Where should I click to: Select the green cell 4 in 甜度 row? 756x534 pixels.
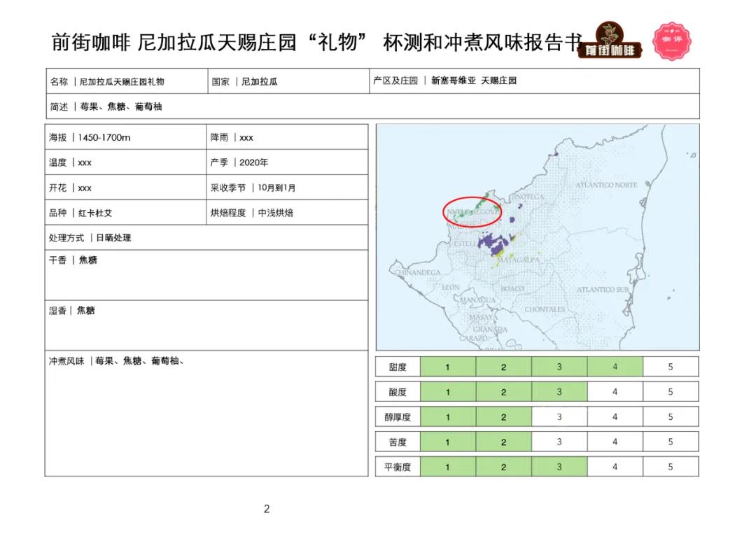point(615,367)
